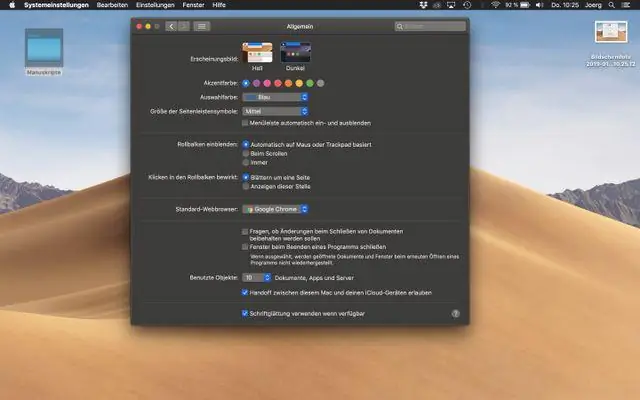
Task: Open the Standard-Webbrowser dropdown
Action: (x=275, y=209)
